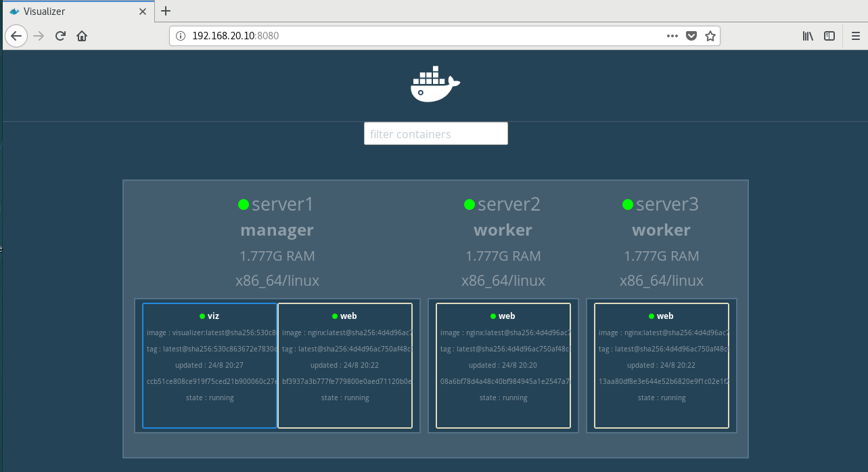Toggle the green status dot on server1

(244, 203)
